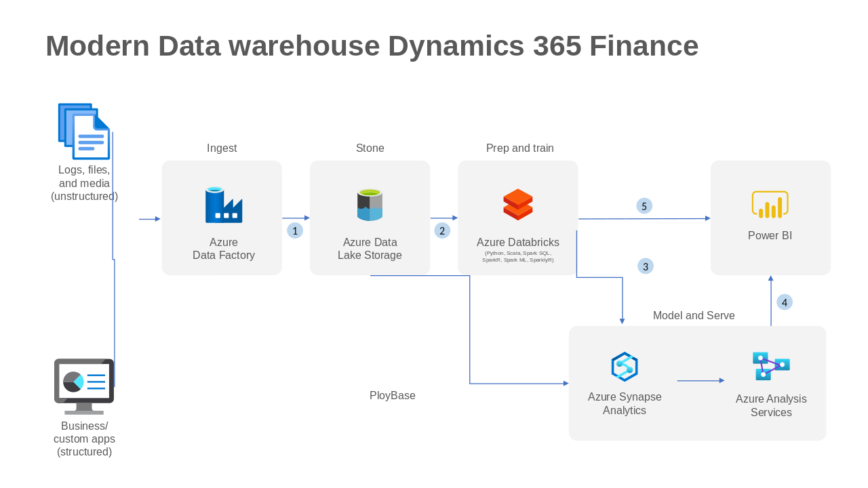The width and height of the screenshot is (868, 488).
Task: Select the business apps monitor icon
Action: pos(84,386)
